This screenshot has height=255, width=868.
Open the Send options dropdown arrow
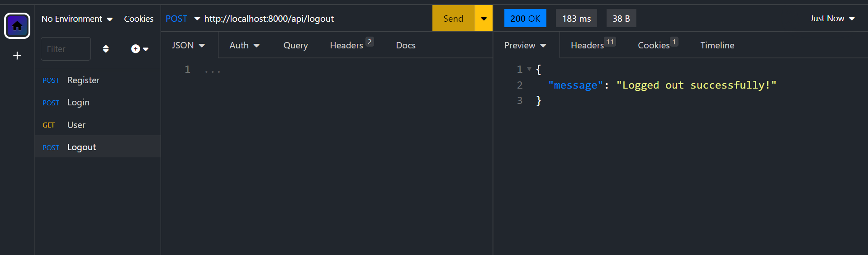tap(484, 19)
